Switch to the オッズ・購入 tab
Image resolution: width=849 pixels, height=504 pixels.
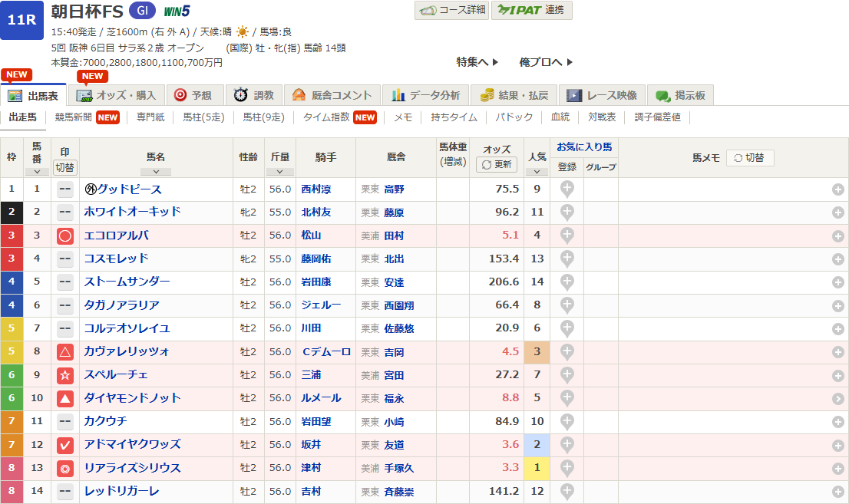(117, 95)
